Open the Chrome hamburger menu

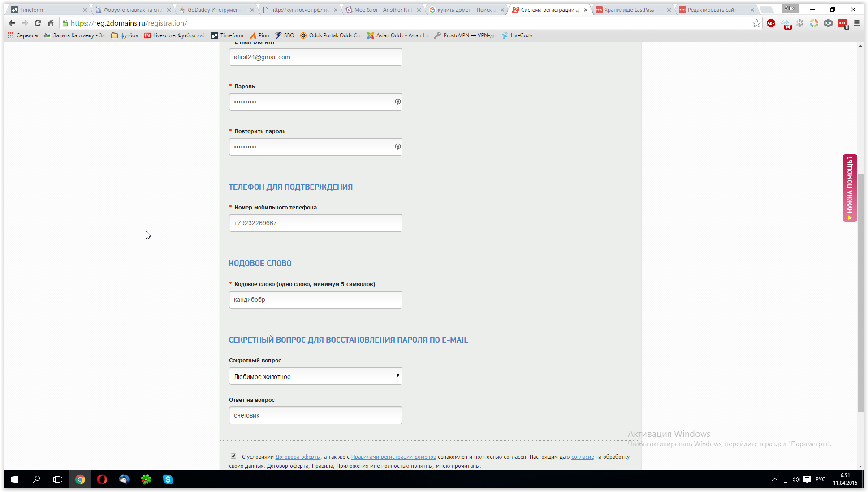(x=857, y=23)
